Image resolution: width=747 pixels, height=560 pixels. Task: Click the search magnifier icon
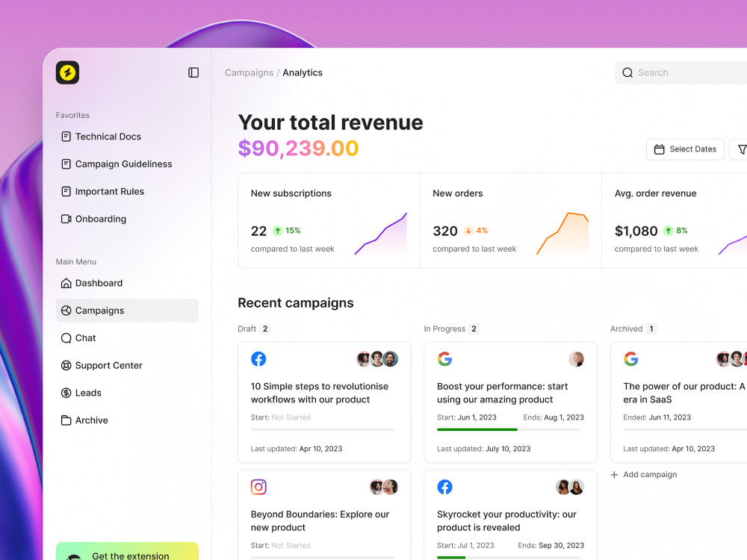pos(628,72)
